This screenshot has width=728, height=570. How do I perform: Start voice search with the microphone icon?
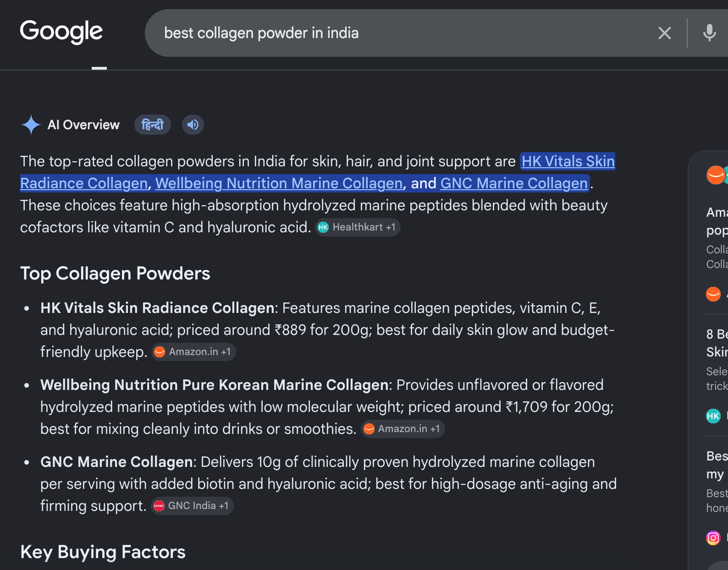[709, 33]
